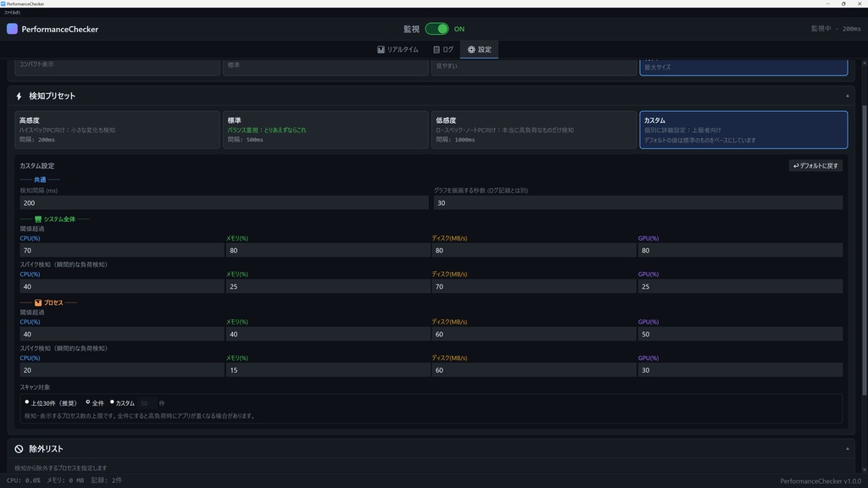
Task: Click the 検知間隔 (ms) input field
Action: (x=224, y=203)
